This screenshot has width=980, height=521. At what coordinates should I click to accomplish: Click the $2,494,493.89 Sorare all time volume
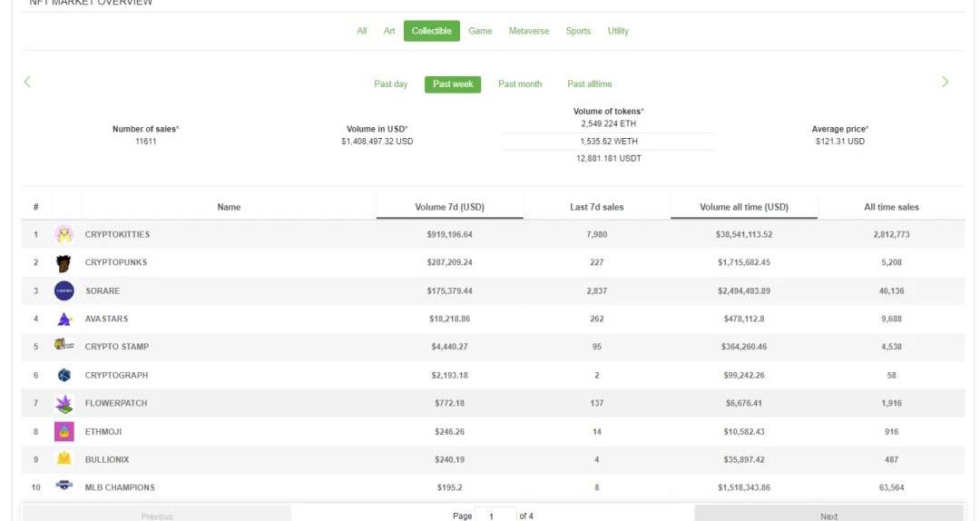[x=744, y=290]
